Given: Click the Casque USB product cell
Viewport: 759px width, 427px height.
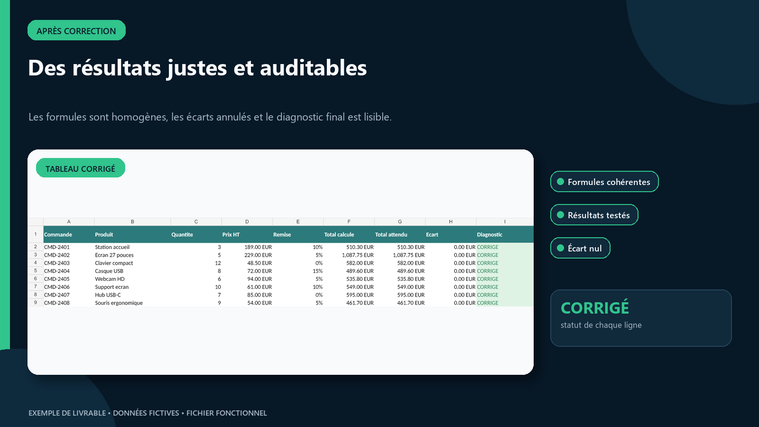Looking at the screenshot, I should (132, 271).
